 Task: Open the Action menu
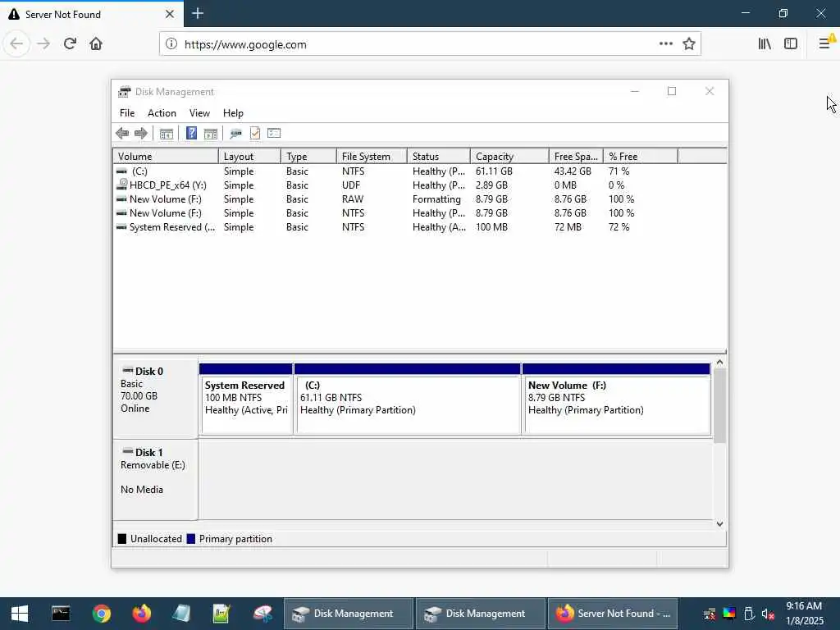[162, 113]
